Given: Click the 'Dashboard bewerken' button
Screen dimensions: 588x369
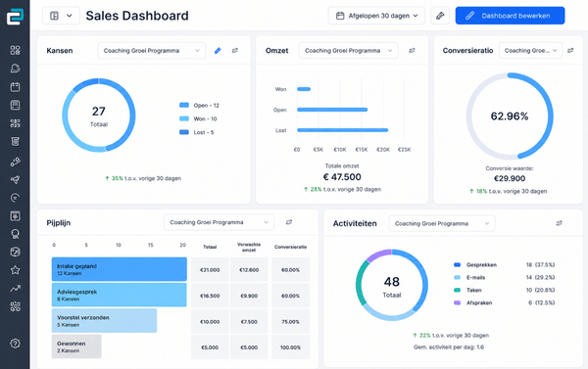Looking at the screenshot, I should pyautogui.click(x=510, y=16).
